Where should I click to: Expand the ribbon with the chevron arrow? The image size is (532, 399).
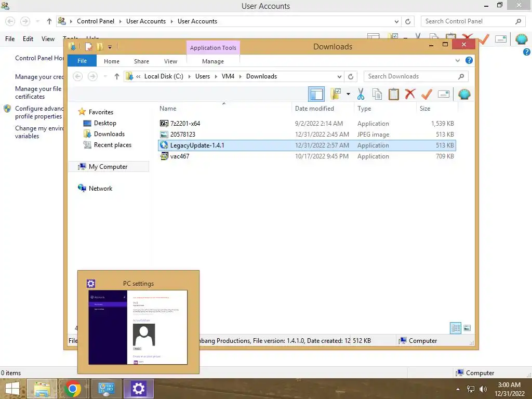[x=457, y=60]
